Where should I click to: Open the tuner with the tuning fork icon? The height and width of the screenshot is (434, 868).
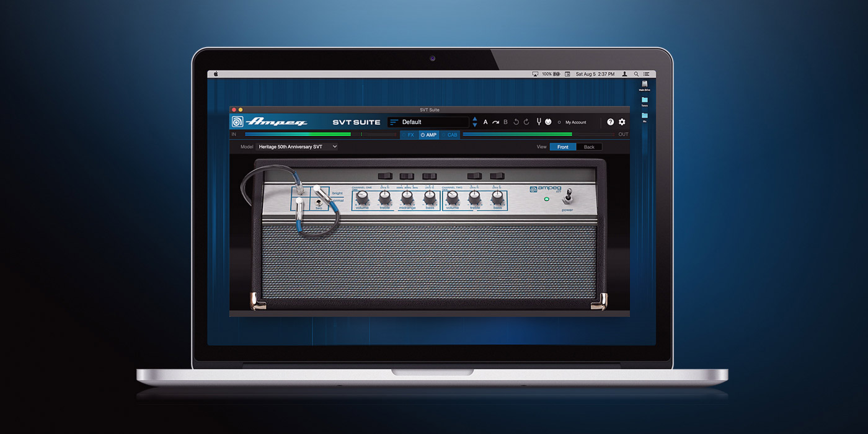point(538,122)
